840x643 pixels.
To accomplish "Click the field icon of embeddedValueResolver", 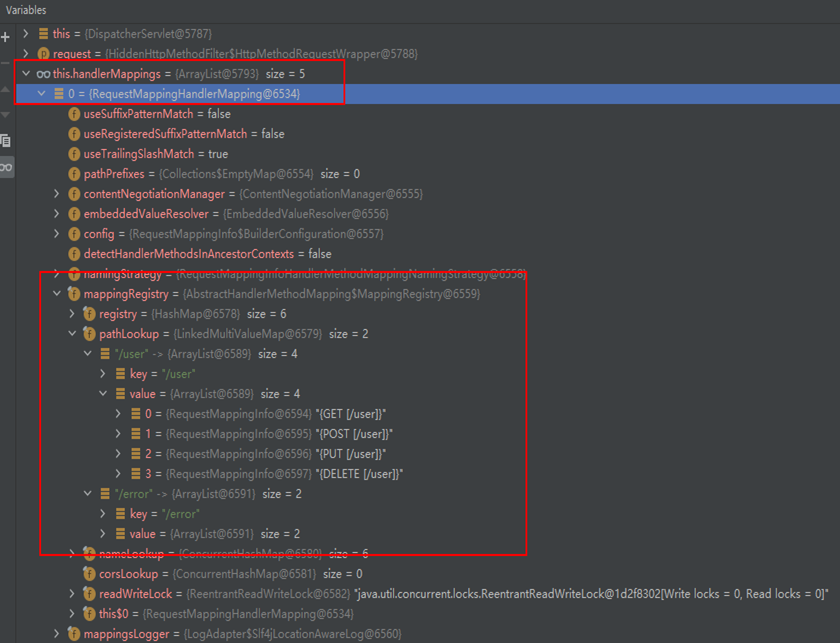I will point(74,214).
